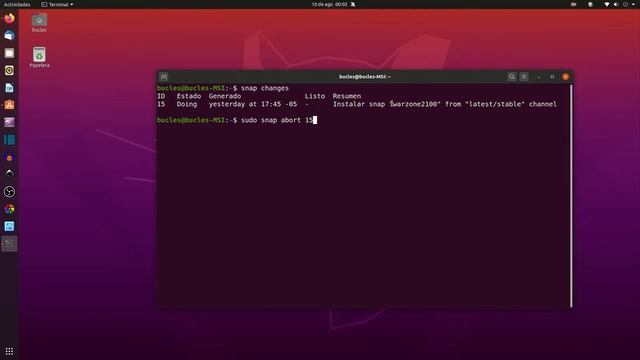Click the shield icon in top bar
The image size is (640, 360).
tap(590, 4)
